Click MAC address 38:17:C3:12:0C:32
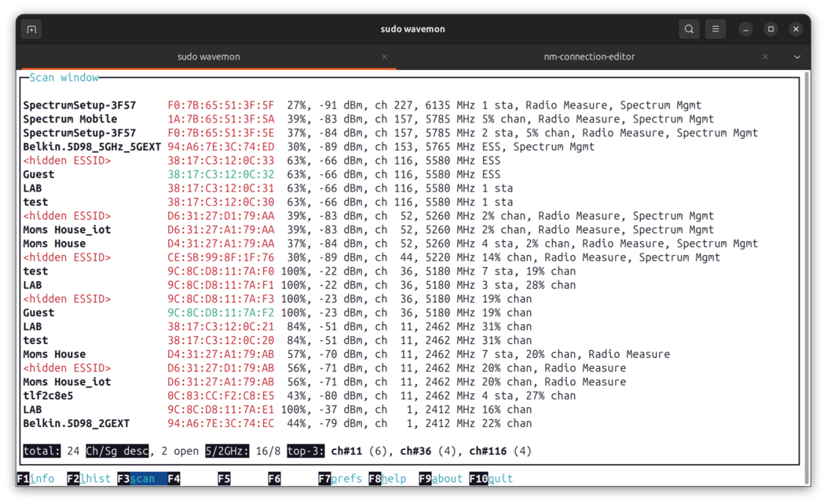Image resolution: width=827 pixels, height=504 pixels. (221, 174)
